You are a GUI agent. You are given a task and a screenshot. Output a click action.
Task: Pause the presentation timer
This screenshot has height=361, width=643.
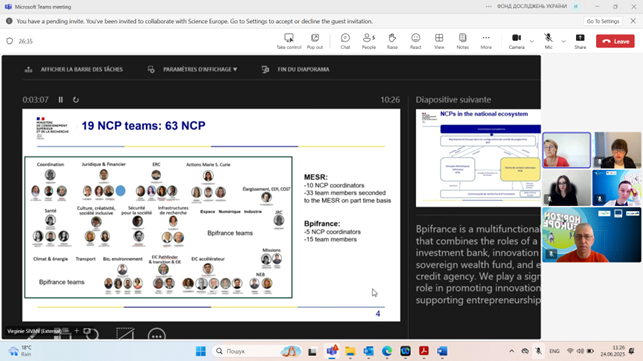(x=61, y=100)
